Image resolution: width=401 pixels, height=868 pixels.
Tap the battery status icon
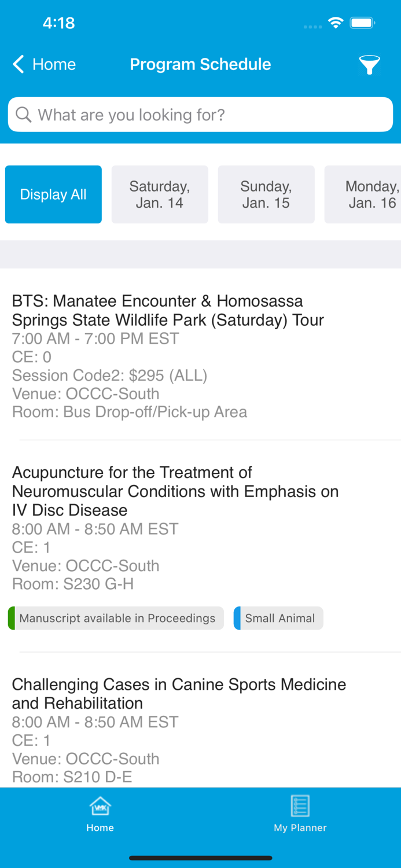pos(363,23)
